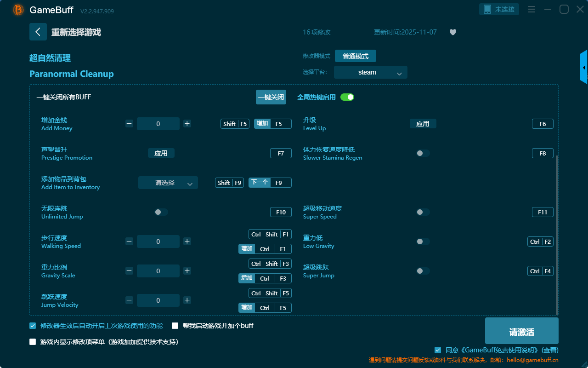Screen dimensions: 588x368
Task: Enable the Low Gravity toggle
Action: tap(423, 241)
